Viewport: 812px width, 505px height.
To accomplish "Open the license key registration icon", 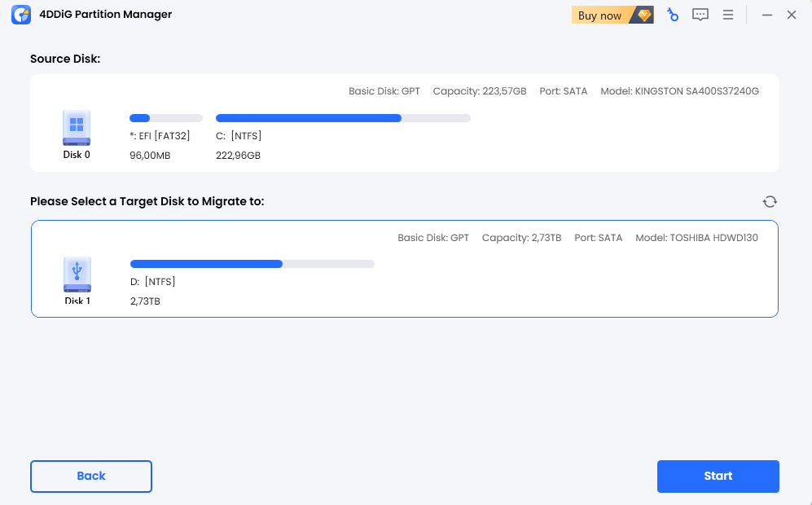I will pyautogui.click(x=672, y=15).
